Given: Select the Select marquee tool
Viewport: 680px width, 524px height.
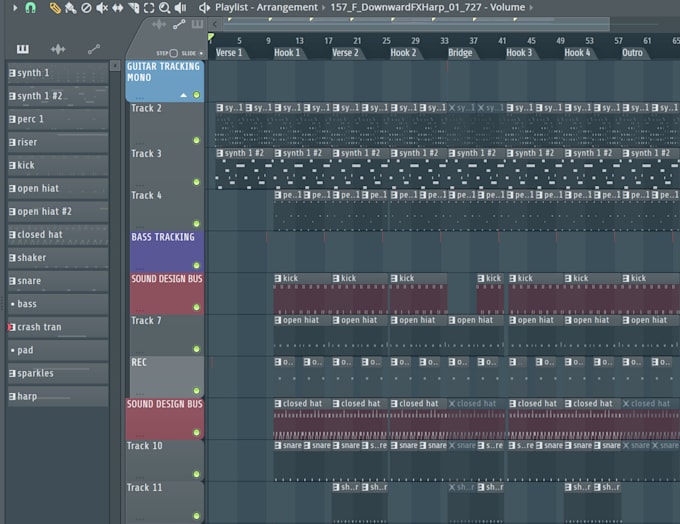Looking at the screenshot, I should pyautogui.click(x=149, y=8).
